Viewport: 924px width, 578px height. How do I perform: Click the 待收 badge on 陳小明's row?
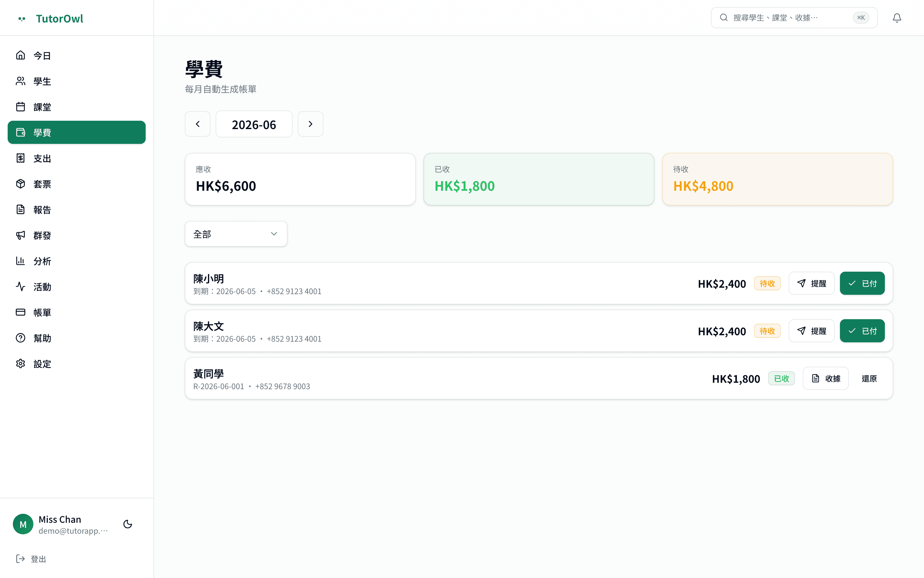coord(767,283)
